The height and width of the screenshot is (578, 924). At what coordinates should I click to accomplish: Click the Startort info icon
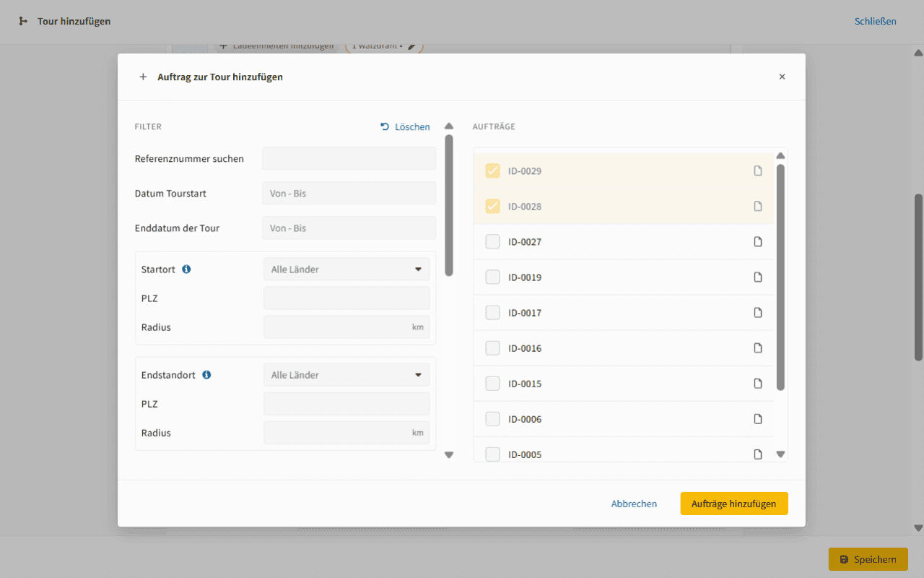click(186, 269)
